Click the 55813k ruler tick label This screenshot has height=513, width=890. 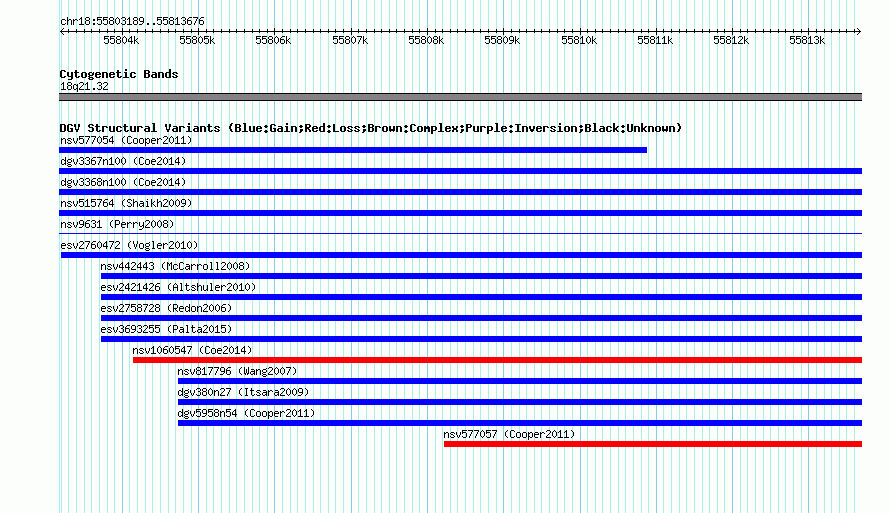tap(807, 40)
